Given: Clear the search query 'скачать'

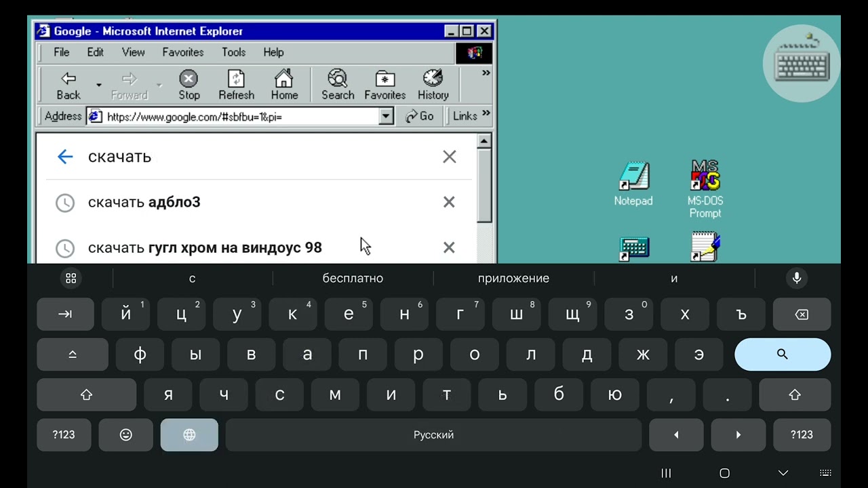Looking at the screenshot, I should coord(449,157).
